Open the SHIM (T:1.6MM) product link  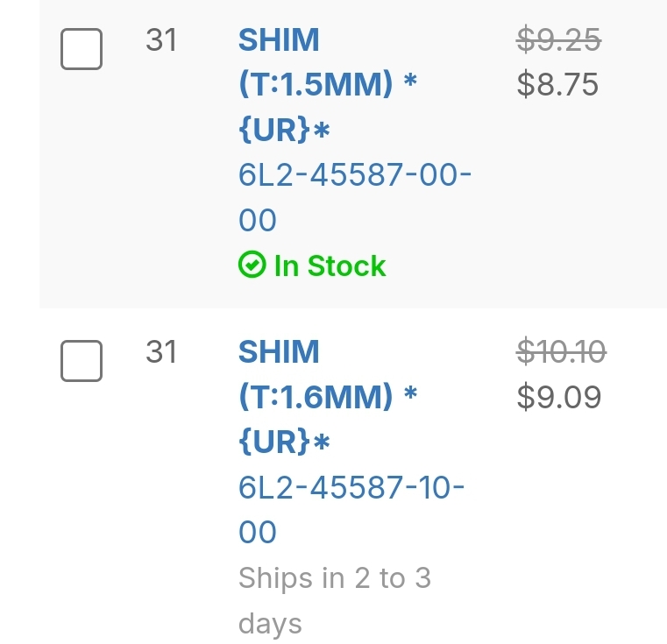tap(279, 352)
